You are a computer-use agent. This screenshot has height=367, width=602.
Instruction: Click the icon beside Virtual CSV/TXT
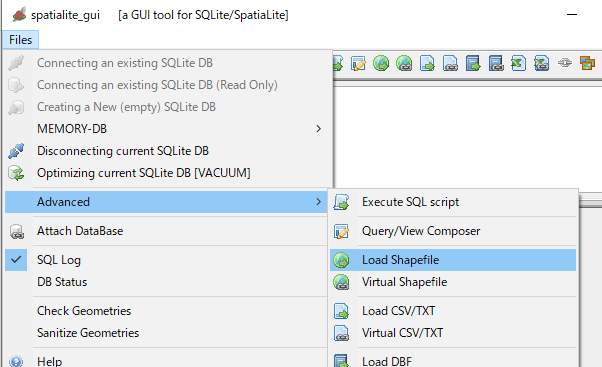(341, 333)
